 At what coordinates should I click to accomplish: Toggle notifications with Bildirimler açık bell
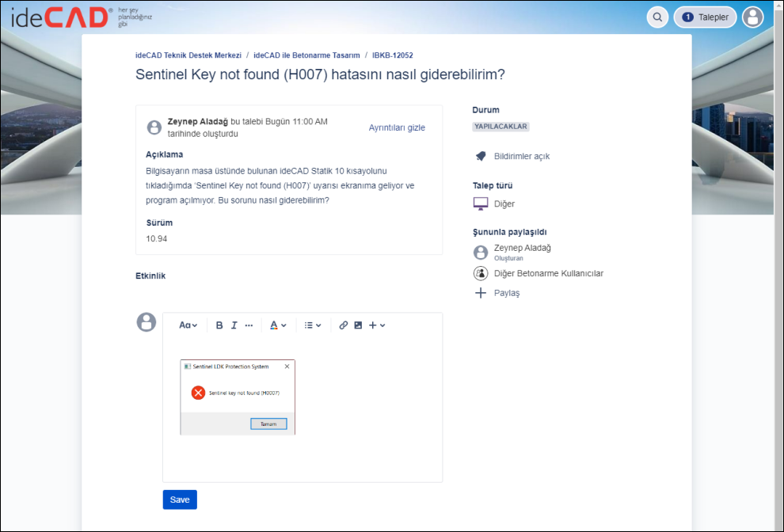click(x=511, y=156)
